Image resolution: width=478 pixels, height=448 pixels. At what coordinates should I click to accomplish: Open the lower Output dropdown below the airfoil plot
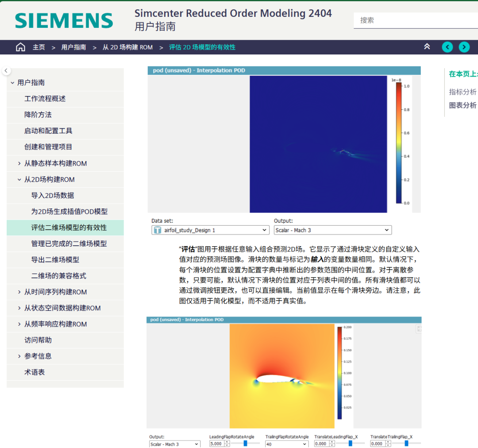(175, 444)
